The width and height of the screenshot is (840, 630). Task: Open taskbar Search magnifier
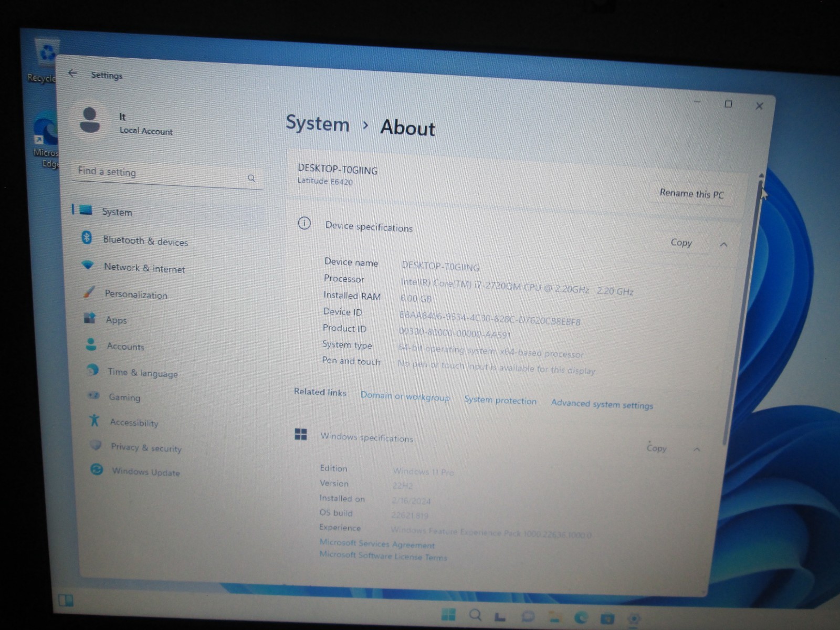coord(475,615)
